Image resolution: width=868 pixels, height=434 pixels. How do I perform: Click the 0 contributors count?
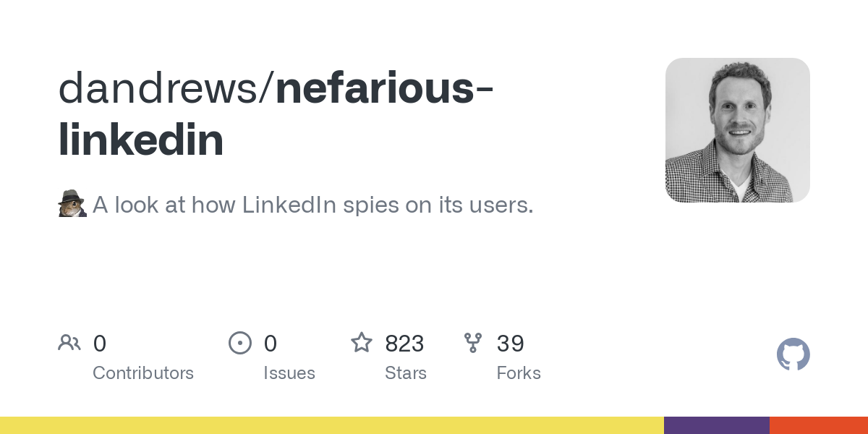[x=100, y=344]
